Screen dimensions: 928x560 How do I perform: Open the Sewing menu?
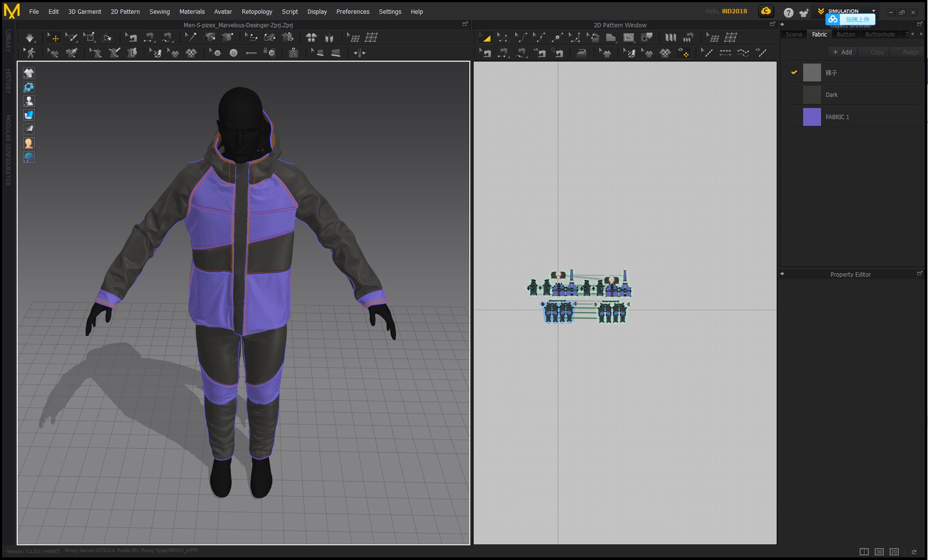coord(159,11)
